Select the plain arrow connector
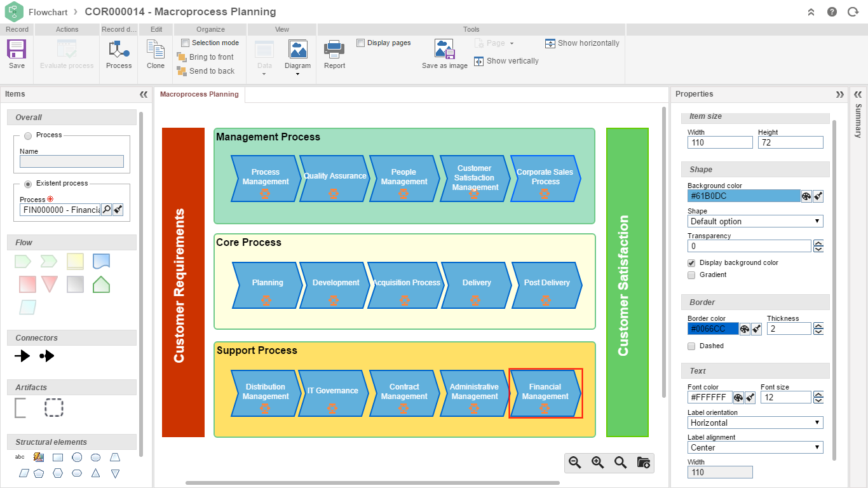868x488 pixels. 22,356
